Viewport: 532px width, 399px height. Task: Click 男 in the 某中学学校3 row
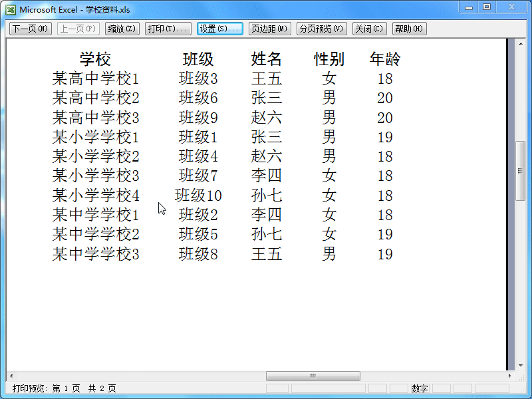[x=329, y=254]
